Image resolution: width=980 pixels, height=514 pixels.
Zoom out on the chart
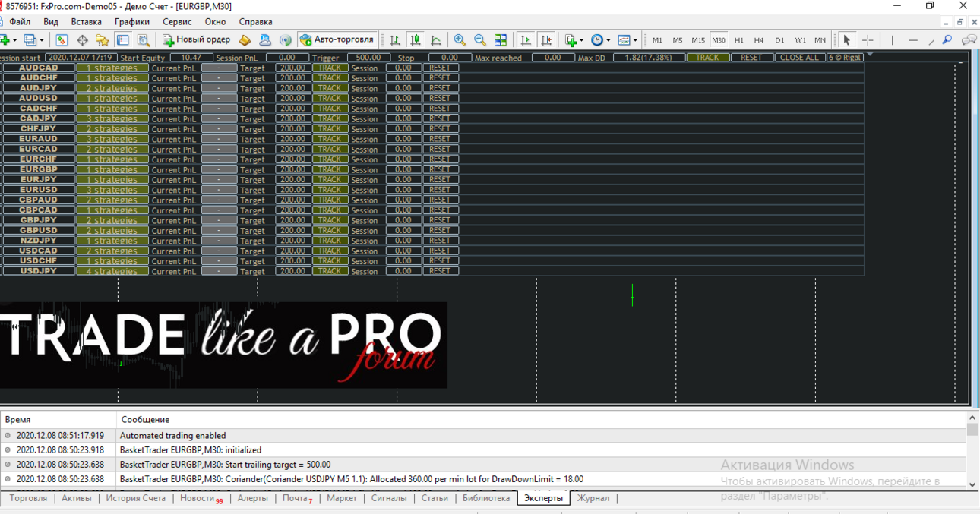pyautogui.click(x=480, y=40)
